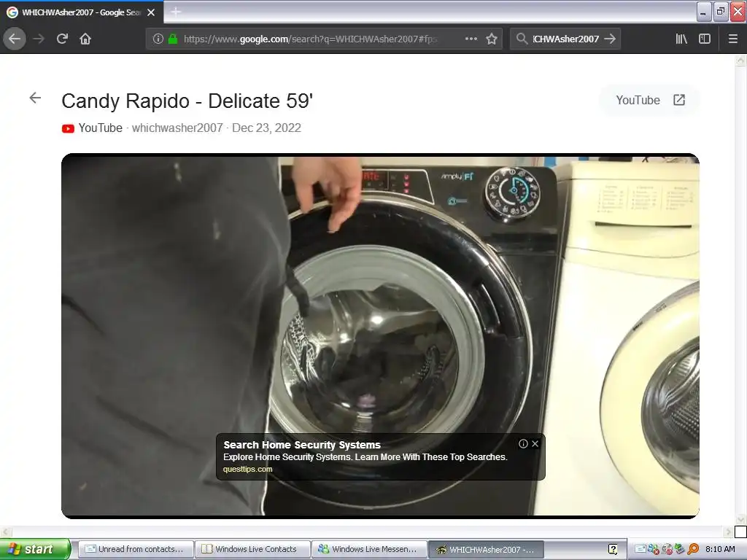Click the 8:10 AM system clock
Image resolution: width=747 pixels, height=560 pixels.
pos(720,549)
